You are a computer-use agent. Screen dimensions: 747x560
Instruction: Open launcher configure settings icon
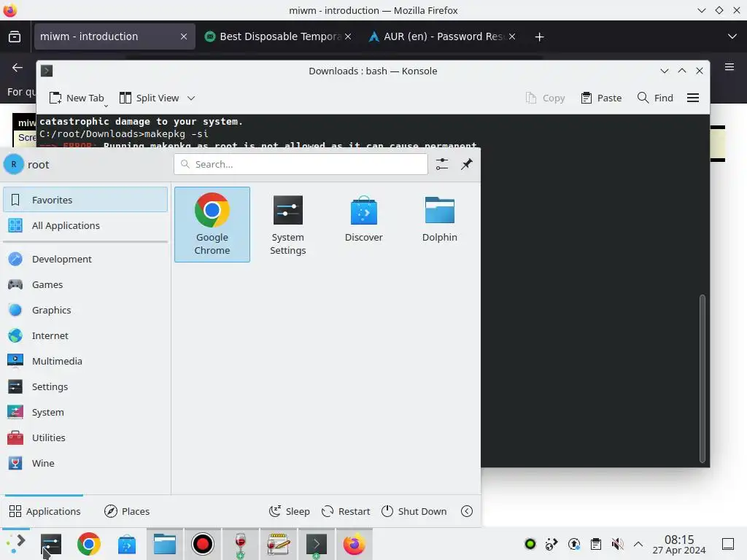pos(441,164)
